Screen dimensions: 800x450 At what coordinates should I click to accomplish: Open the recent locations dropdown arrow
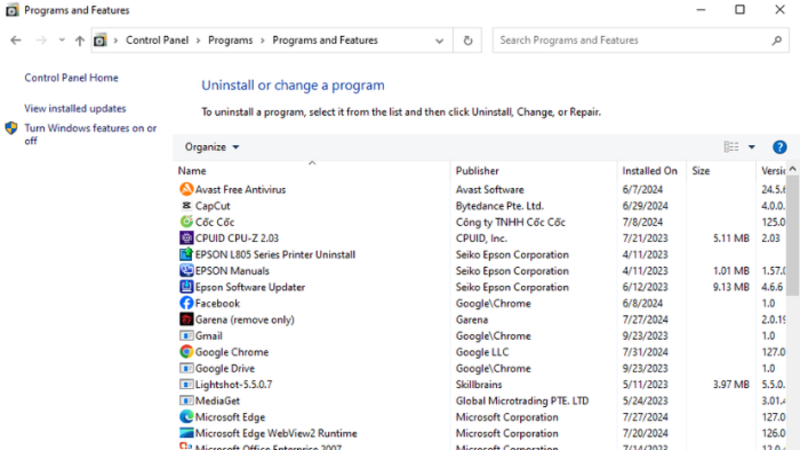pyautogui.click(x=62, y=40)
